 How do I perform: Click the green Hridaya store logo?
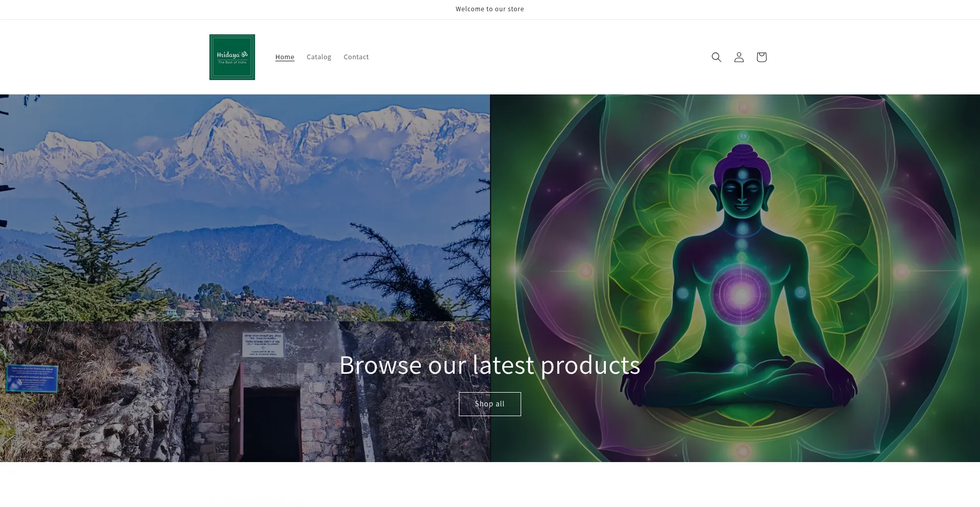[232, 57]
